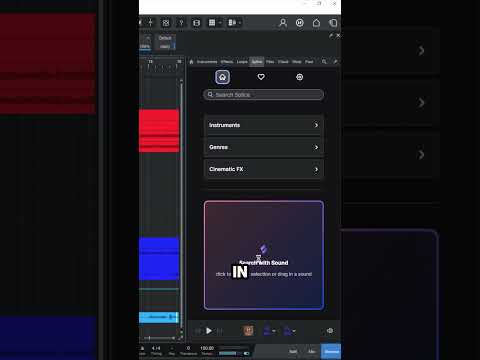
Task: Expand the Instruments category
Action: [x=263, y=125]
